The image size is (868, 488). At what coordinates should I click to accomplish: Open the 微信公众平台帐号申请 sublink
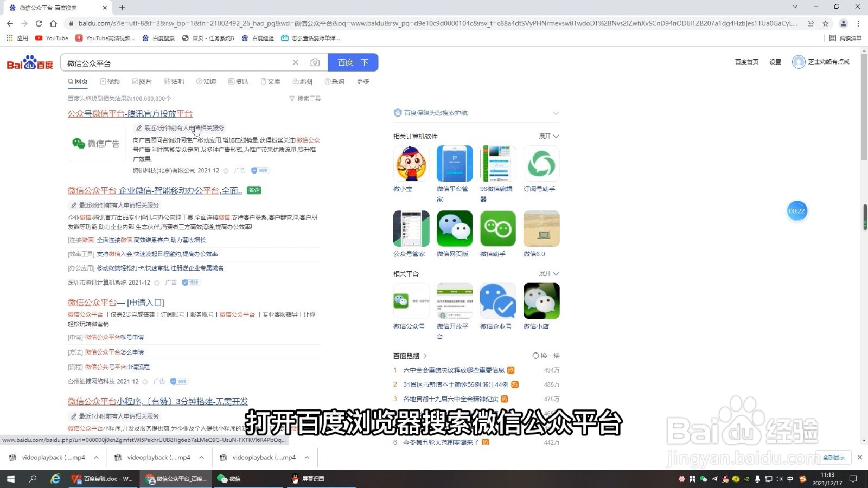coord(114,337)
